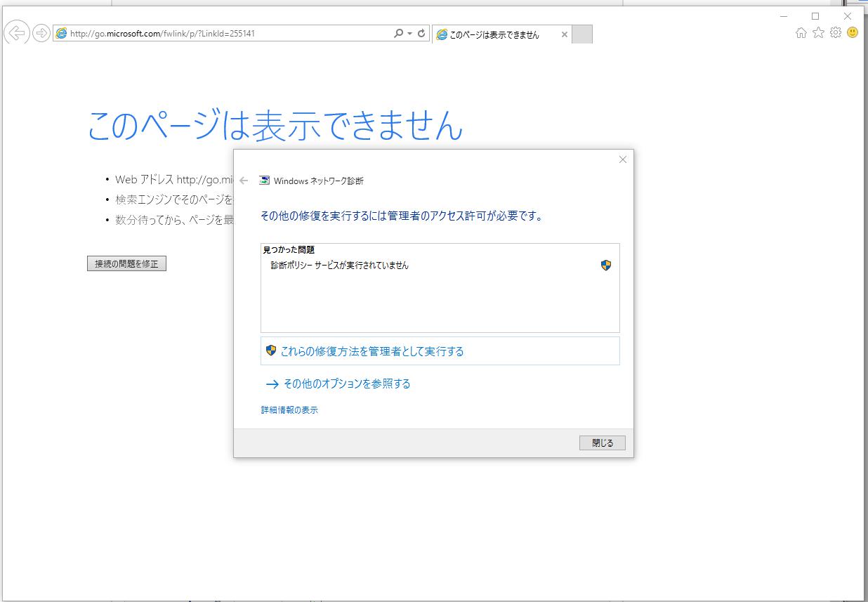Choose その他のオプションを参照する
The height and width of the screenshot is (602, 868).
346,384
